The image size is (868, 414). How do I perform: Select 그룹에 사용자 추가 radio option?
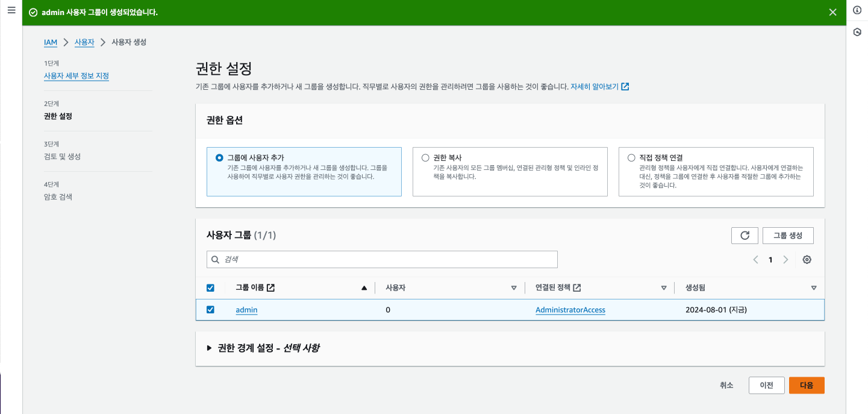[x=219, y=158]
